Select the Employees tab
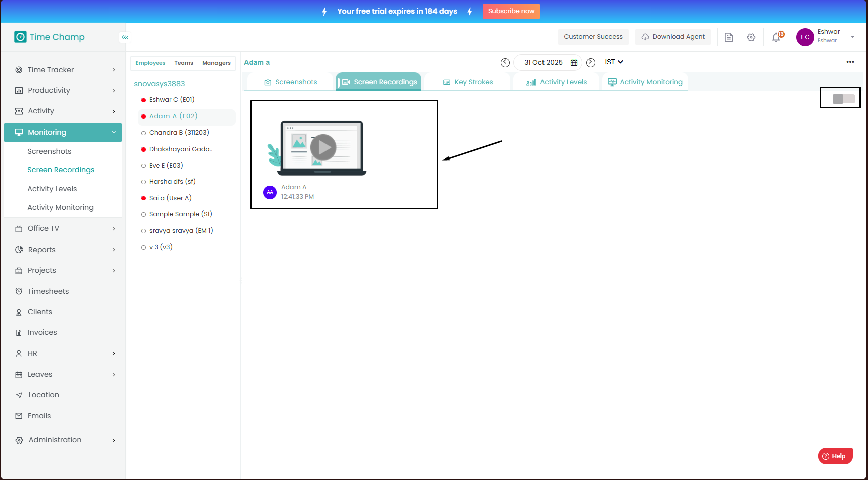This screenshot has height=480, width=868. [150, 63]
